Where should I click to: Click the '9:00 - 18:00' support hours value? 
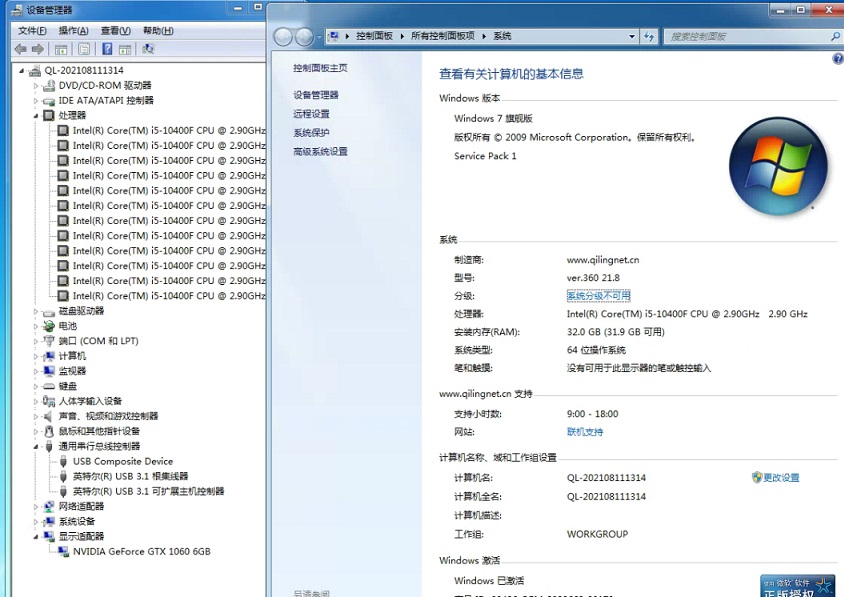[x=592, y=414]
